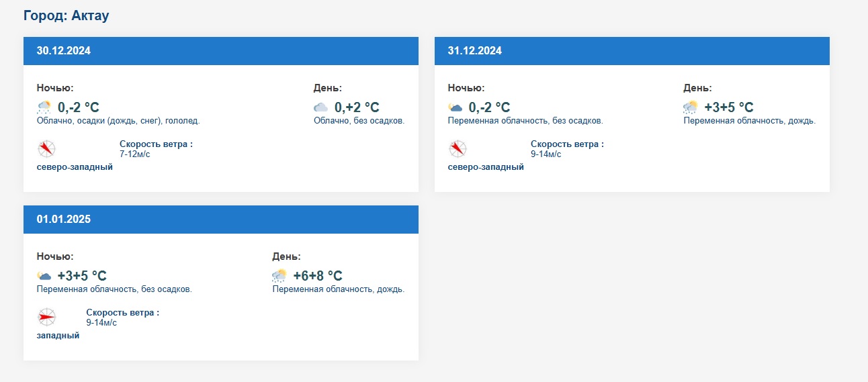Click the "Облачно, без осадков." description

point(359,121)
